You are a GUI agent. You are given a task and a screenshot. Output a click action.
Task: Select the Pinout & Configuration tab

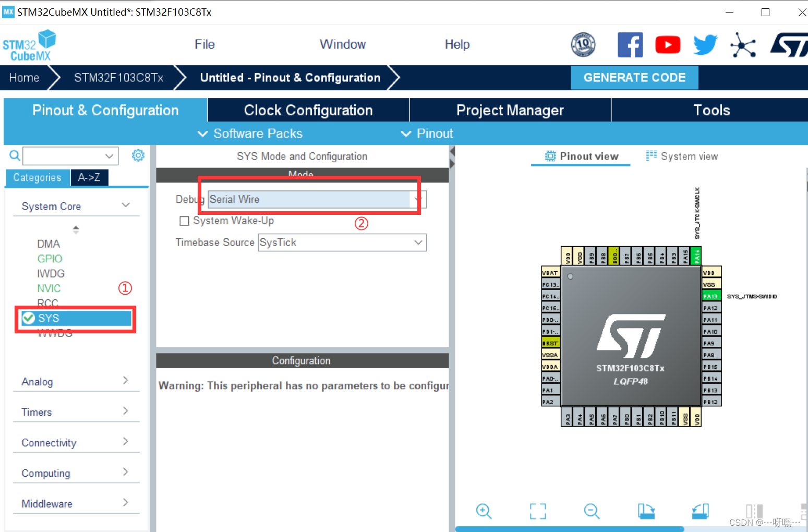click(105, 110)
